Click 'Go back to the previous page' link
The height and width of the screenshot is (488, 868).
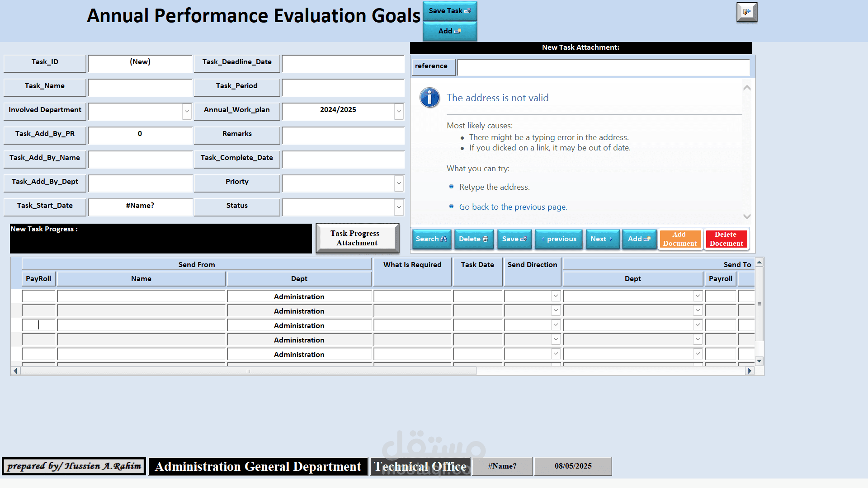pos(513,207)
